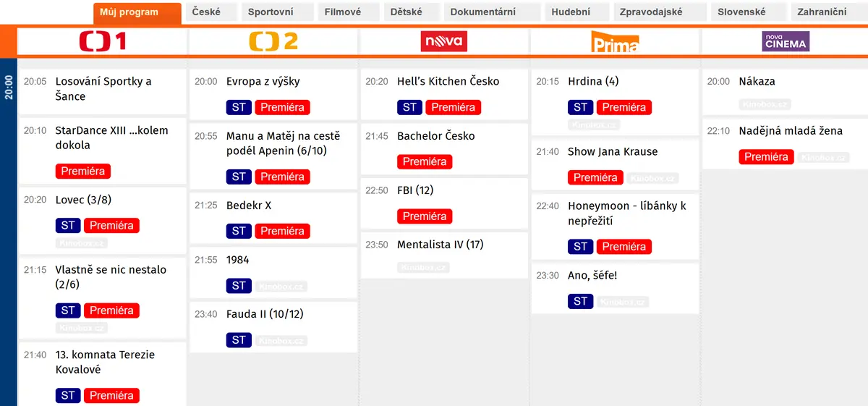Open the Nova Cinema channel logo
The height and width of the screenshot is (406, 868).
coord(786,42)
